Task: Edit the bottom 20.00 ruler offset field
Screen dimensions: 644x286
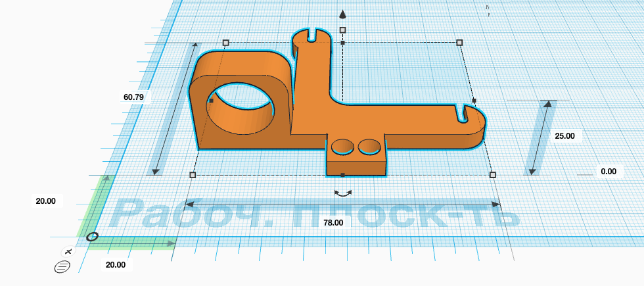Action: 116,265
